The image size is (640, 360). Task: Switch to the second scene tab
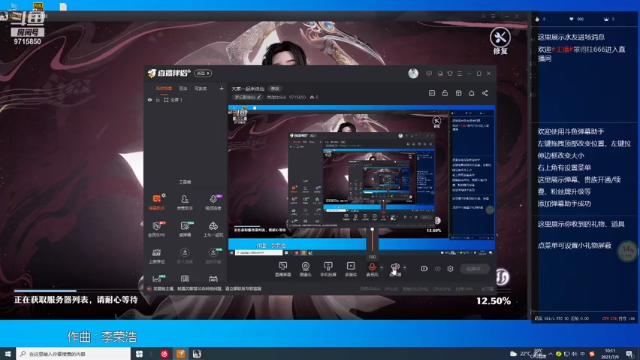tap(183, 89)
